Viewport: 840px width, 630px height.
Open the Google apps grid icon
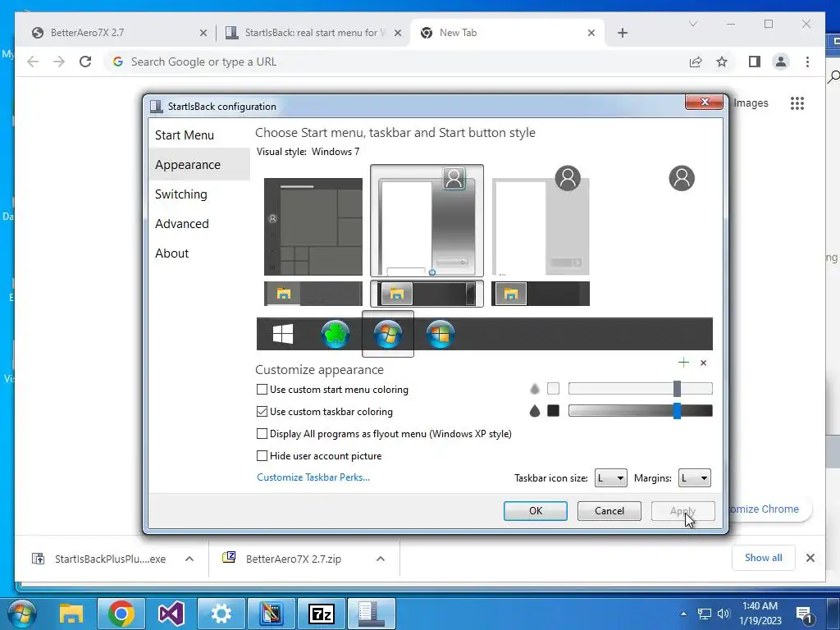(x=797, y=103)
